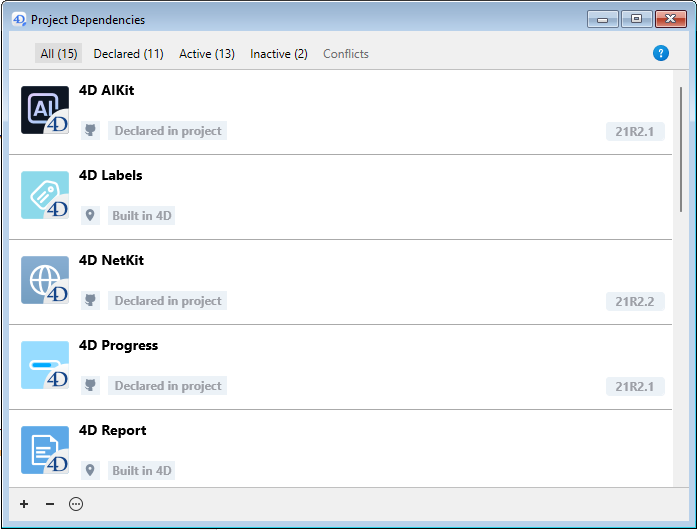Screen dimensions: 697x530
Task: Show the Active (13) dependencies tab
Action: [x=207, y=54]
